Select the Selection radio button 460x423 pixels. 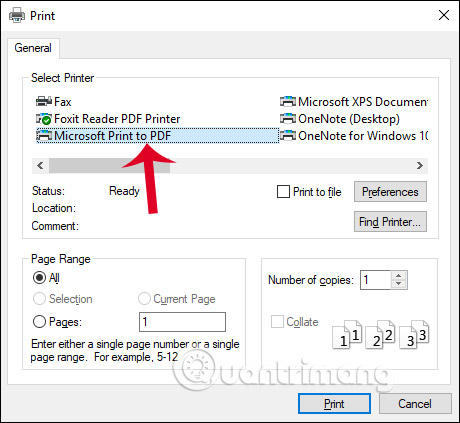tap(39, 299)
